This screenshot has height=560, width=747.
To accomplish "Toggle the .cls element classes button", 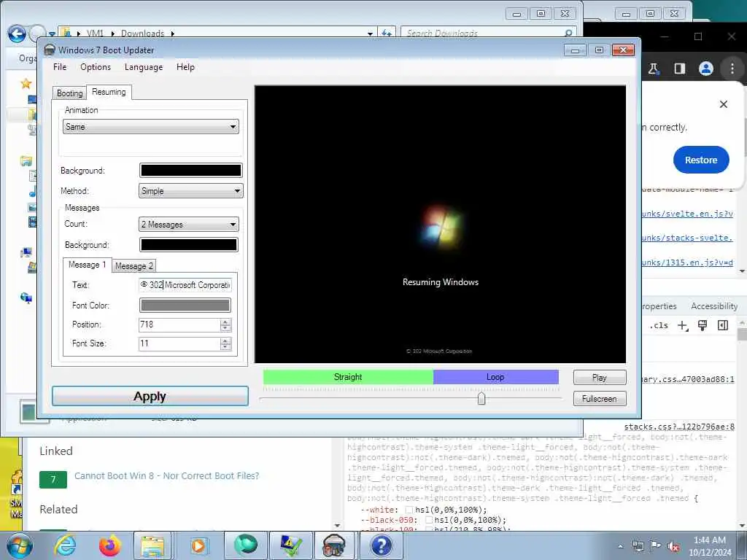I will tap(659, 326).
